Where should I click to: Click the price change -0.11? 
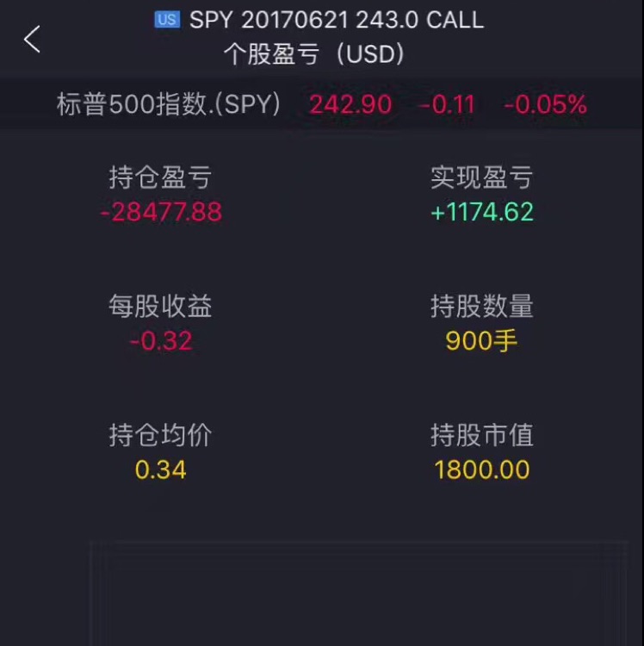447,104
